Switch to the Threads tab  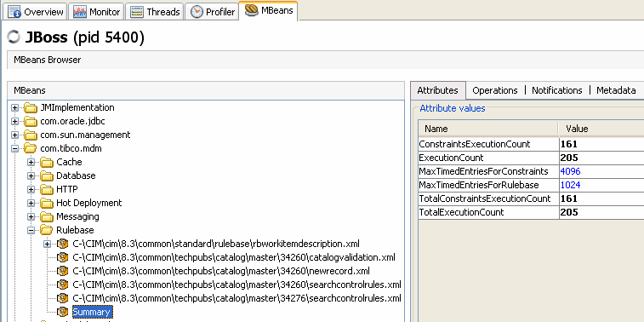point(155,12)
